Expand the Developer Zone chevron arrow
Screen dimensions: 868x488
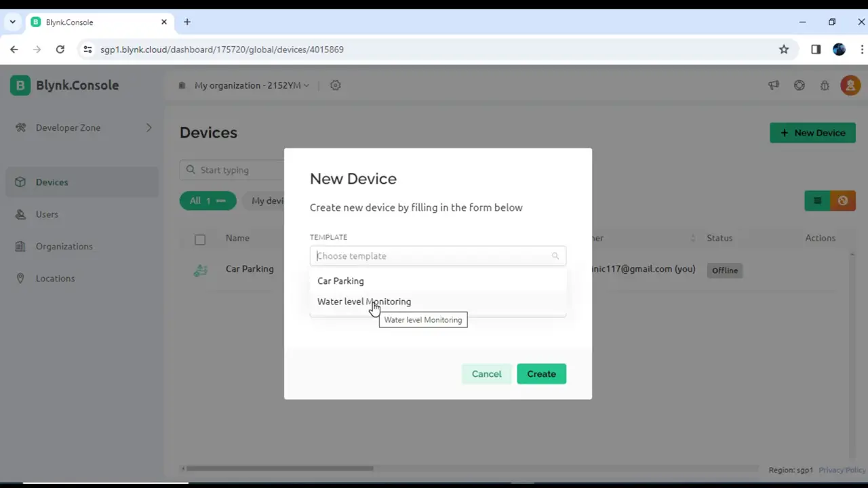(x=149, y=127)
